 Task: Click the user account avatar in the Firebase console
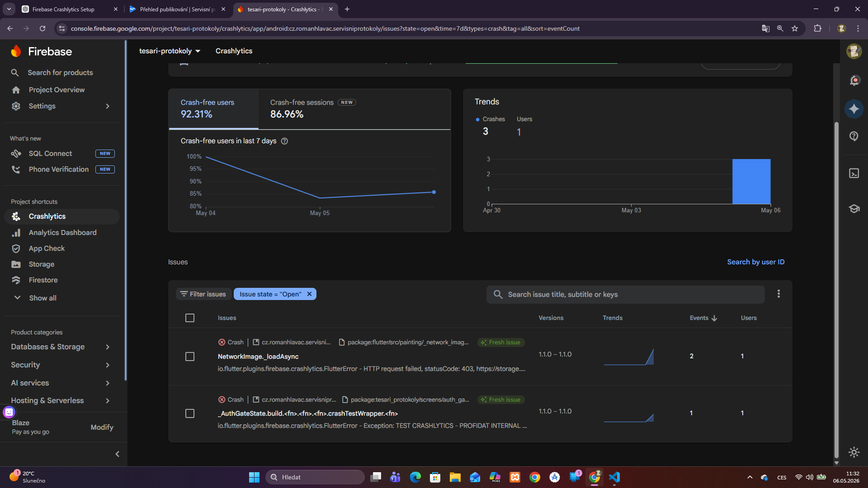click(x=854, y=52)
